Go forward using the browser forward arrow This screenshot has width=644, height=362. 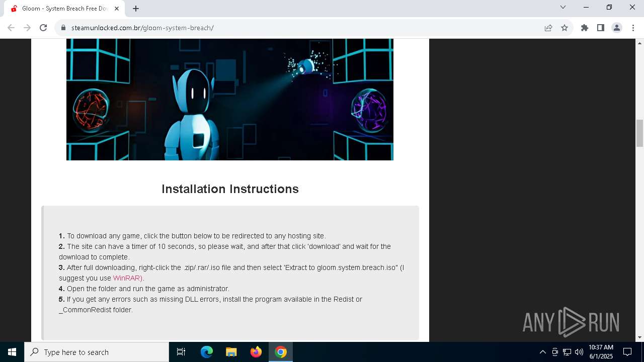27,28
